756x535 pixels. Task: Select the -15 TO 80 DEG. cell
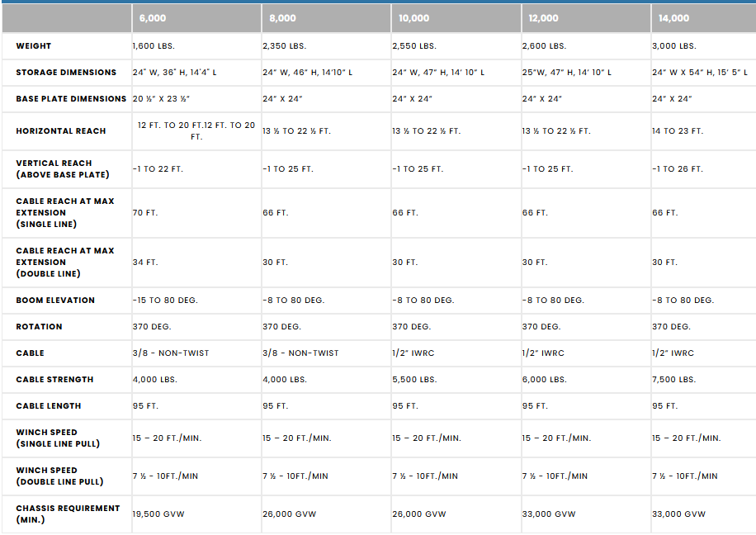coord(165,301)
